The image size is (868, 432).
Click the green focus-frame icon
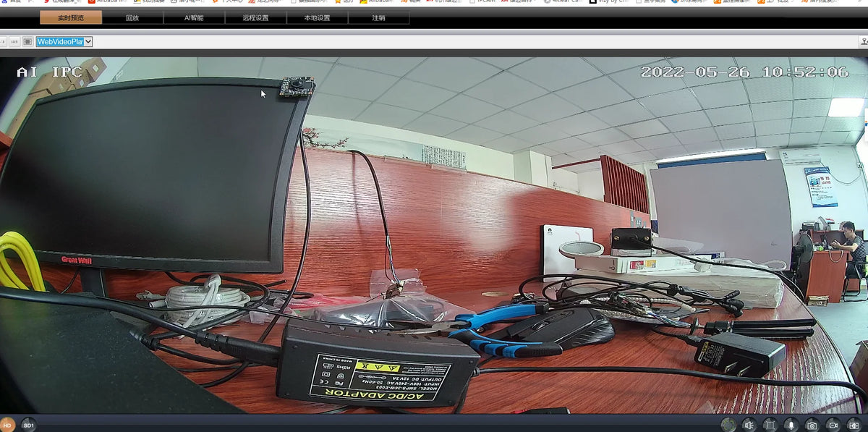(729, 425)
